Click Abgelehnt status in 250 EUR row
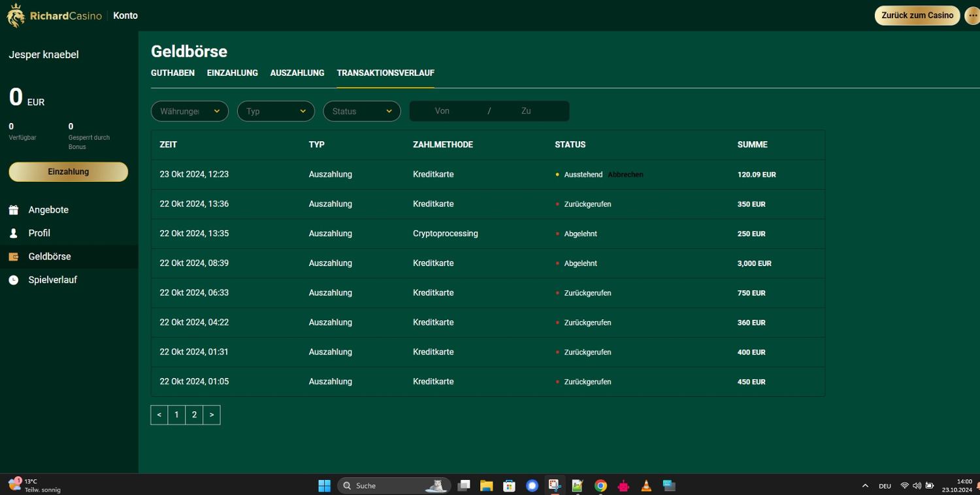Viewport: 980px width, 495px height. click(581, 234)
